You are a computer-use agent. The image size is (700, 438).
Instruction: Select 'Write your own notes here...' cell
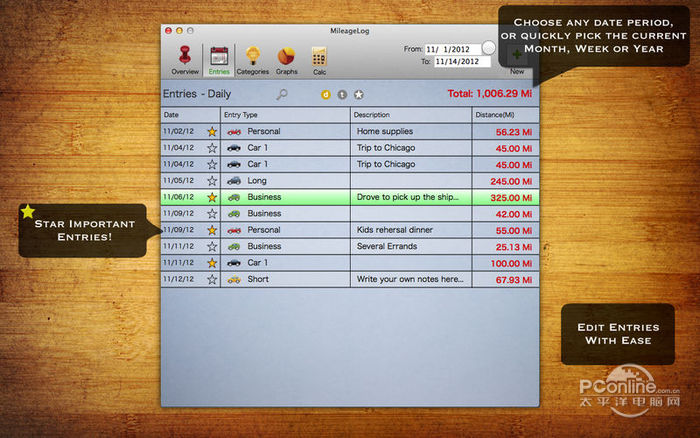tap(411, 279)
